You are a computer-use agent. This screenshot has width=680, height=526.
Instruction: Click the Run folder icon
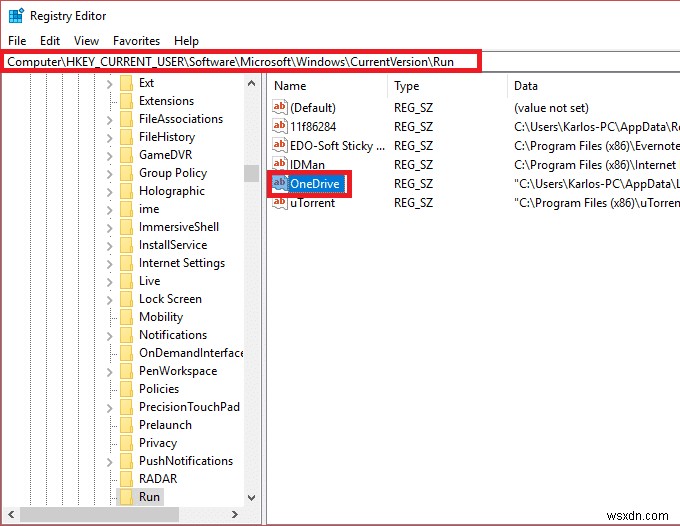click(x=126, y=497)
